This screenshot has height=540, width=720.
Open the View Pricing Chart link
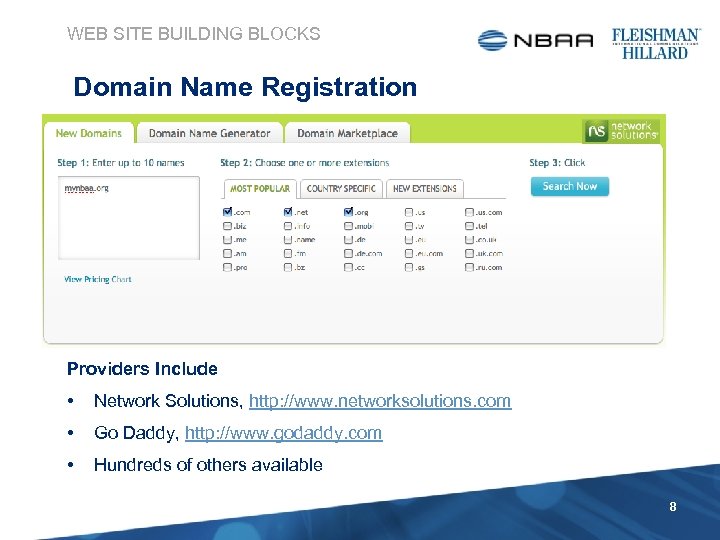[98, 279]
